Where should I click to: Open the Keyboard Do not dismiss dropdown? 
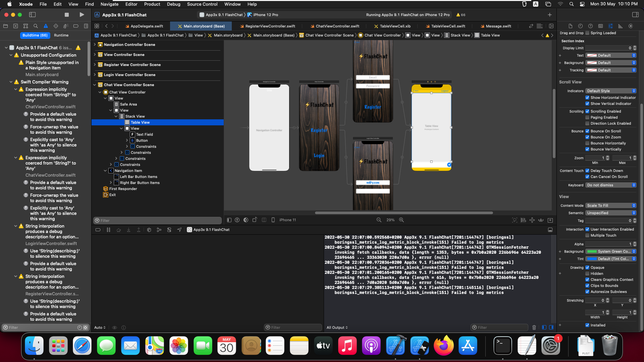point(610,185)
